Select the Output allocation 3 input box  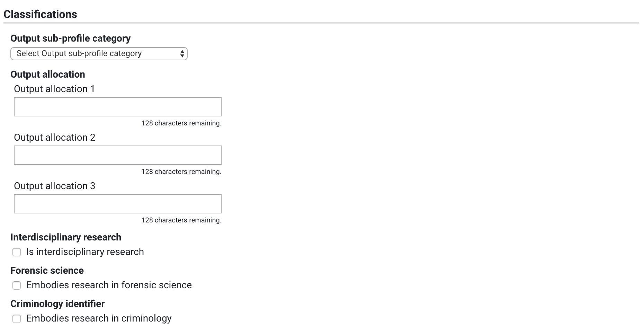pos(117,204)
